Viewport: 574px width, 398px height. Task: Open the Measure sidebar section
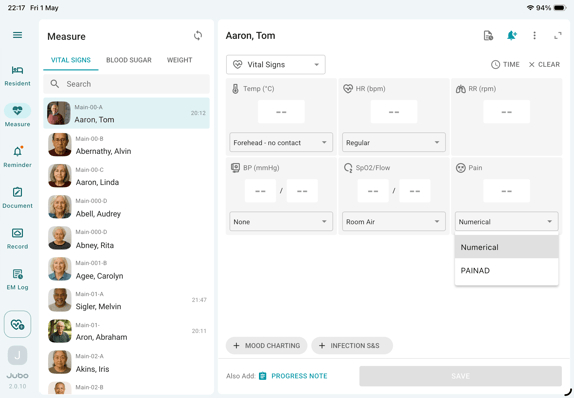click(x=17, y=115)
